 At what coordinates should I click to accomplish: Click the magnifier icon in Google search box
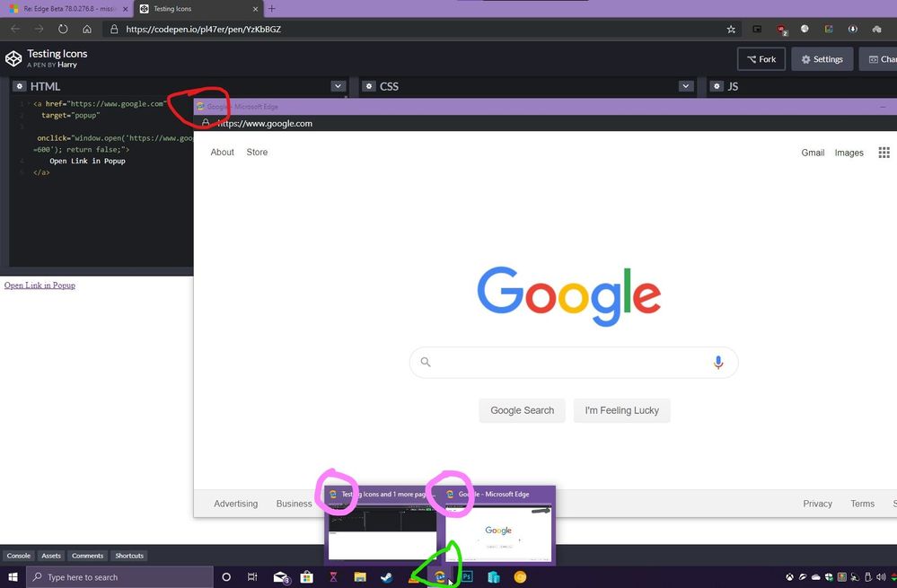point(426,362)
